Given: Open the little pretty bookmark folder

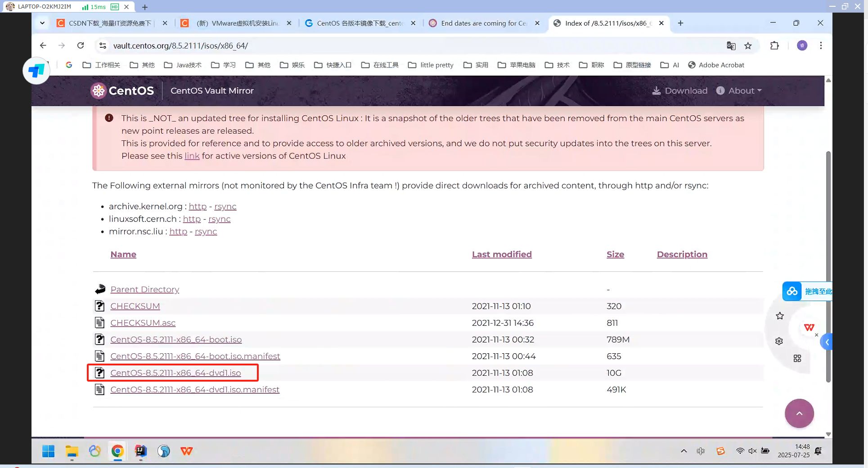Looking at the screenshot, I should [431, 65].
